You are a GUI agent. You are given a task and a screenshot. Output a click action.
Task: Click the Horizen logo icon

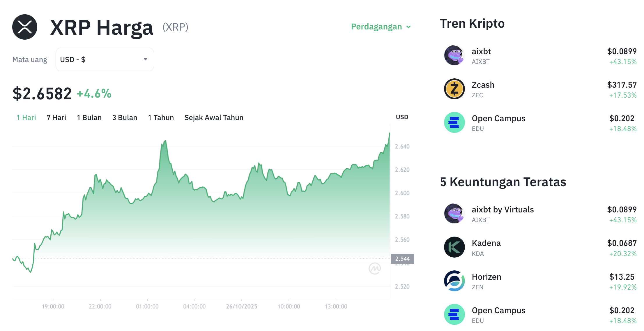454,281
